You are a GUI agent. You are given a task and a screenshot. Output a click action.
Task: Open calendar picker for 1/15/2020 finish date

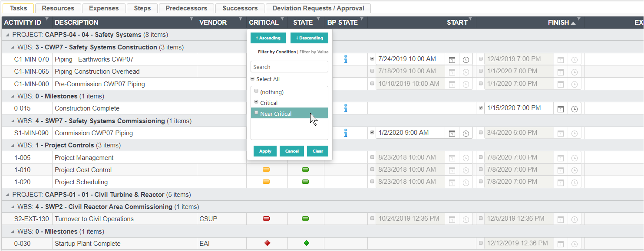click(561, 108)
